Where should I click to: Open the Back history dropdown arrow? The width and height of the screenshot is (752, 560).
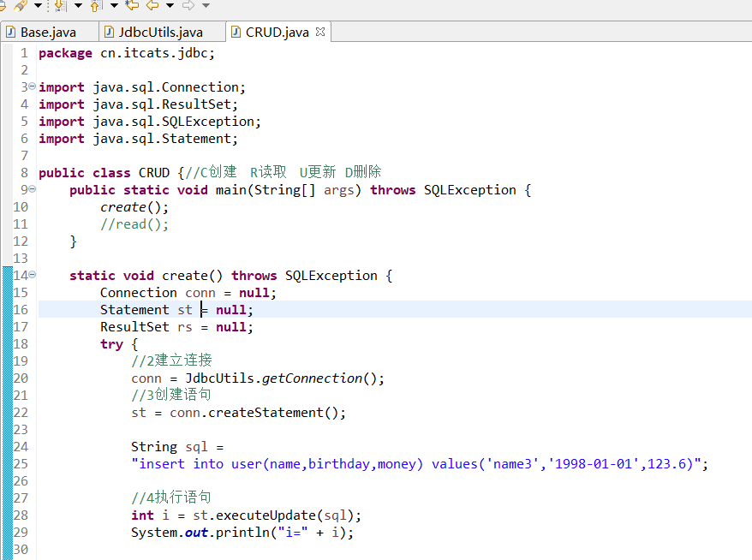170,6
